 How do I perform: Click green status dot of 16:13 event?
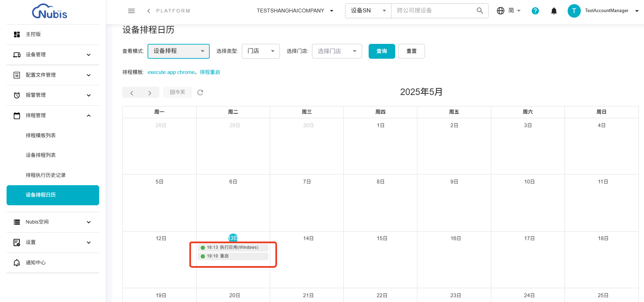click(203, 247)
